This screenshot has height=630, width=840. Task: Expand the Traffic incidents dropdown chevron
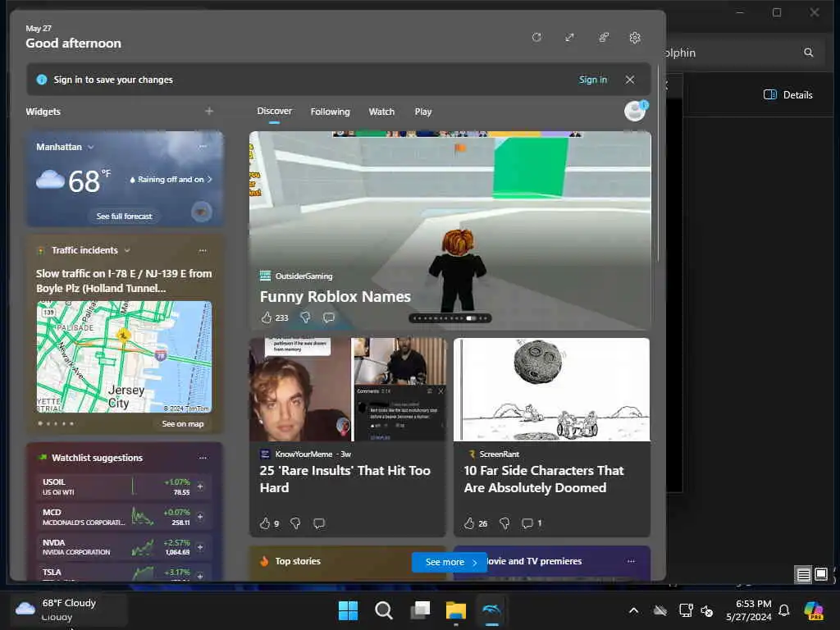point(127,250)
